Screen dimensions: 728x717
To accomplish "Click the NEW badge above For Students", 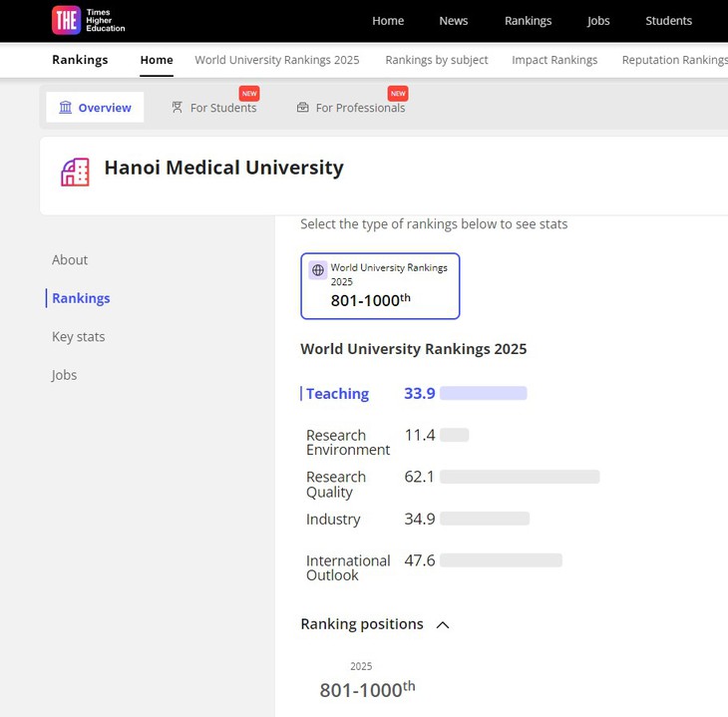I will click(249, 94).
